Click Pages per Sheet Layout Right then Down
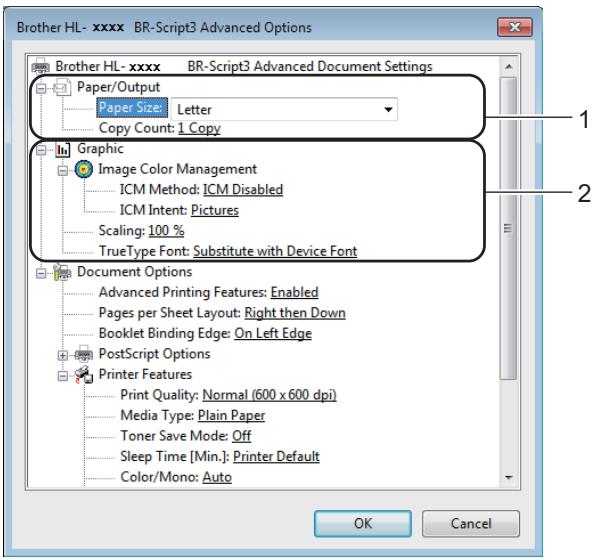The height and width of the screenshot is (560, 593). [x=295, y=313]
